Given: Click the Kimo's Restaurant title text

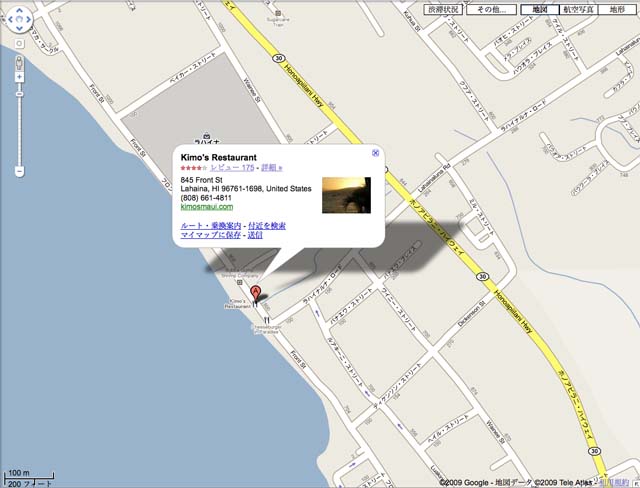Looking at the screenshot, I should point(219,157).
